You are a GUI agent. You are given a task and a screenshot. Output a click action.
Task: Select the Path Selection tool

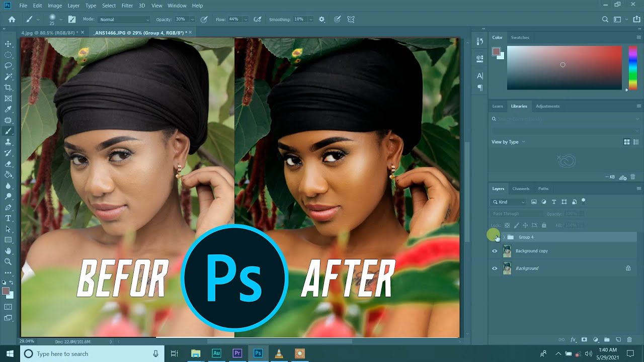8,229
